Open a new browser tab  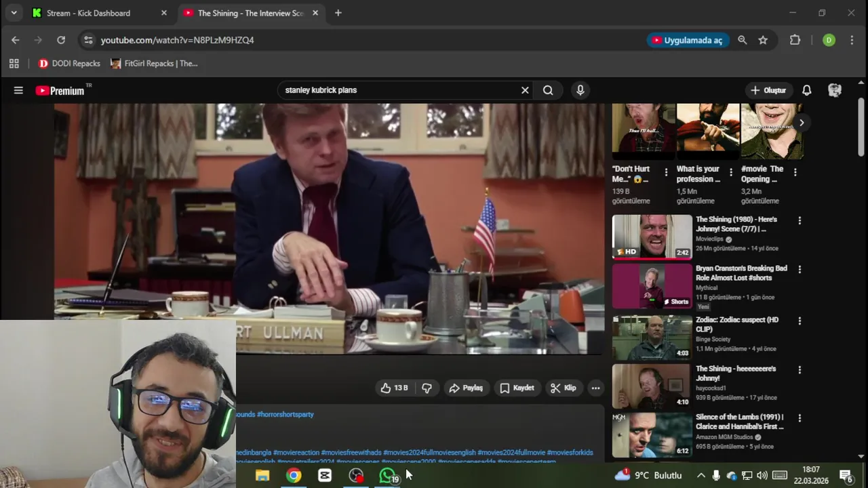[x=338, y=13]
